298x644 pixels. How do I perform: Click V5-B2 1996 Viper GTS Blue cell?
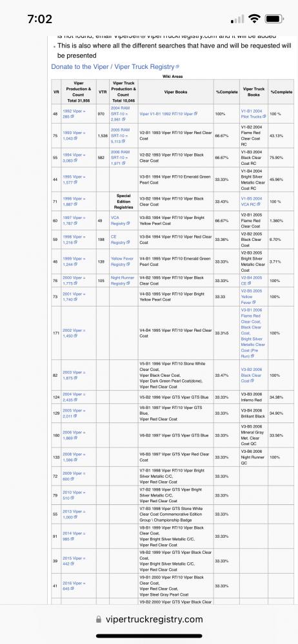pos(175,397)
